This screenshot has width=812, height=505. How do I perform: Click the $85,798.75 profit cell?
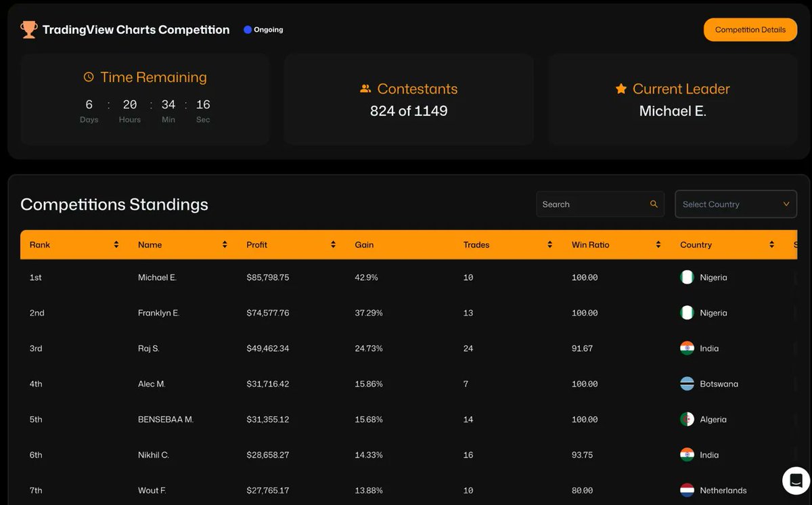268,278
